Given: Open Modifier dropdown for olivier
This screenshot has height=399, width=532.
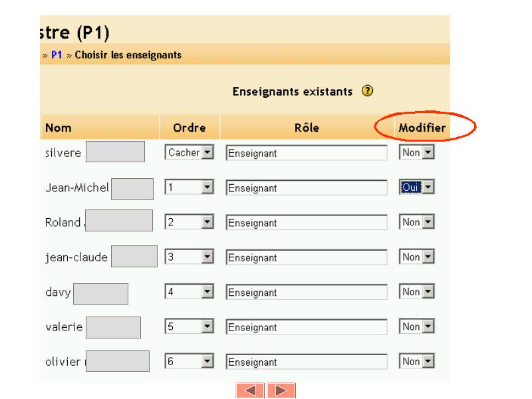Looking at the screenshot, I should click(415, 362).
